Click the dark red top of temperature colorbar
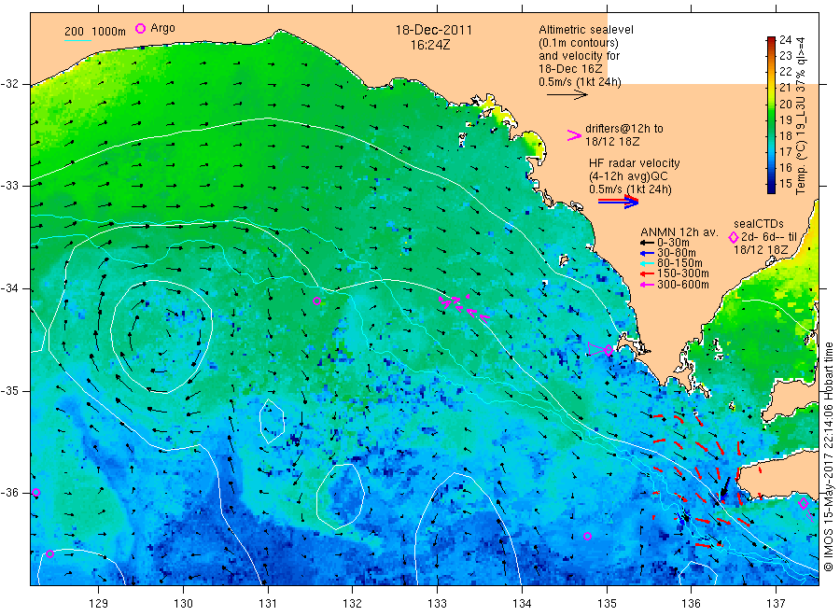This screenshot has height=616, width=840. (771, 41)
